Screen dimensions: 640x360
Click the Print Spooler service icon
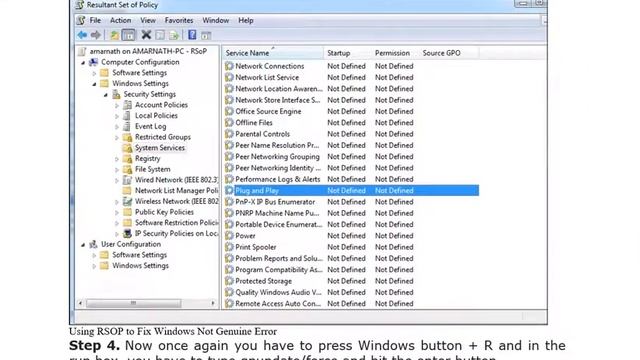pyautogui.click(x=229, y=247)
